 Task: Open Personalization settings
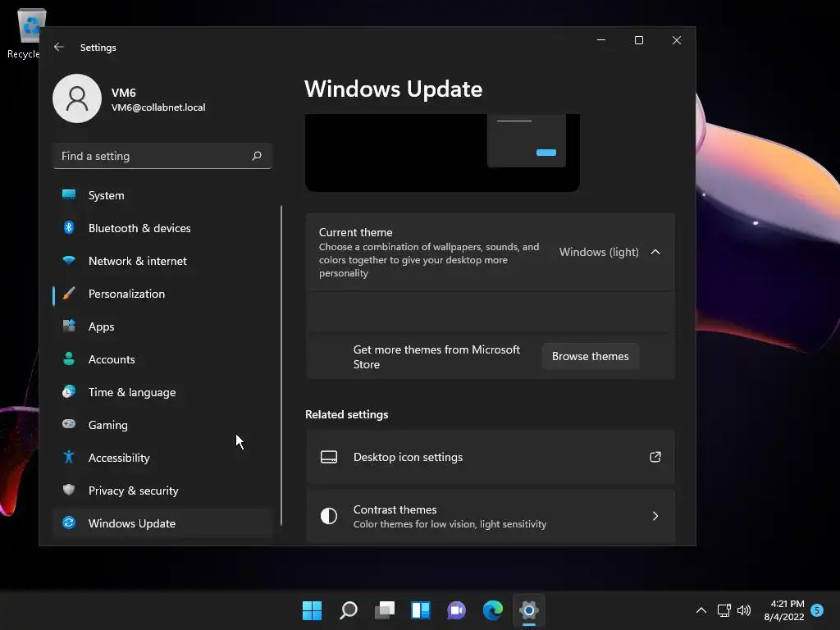[162, 294]
